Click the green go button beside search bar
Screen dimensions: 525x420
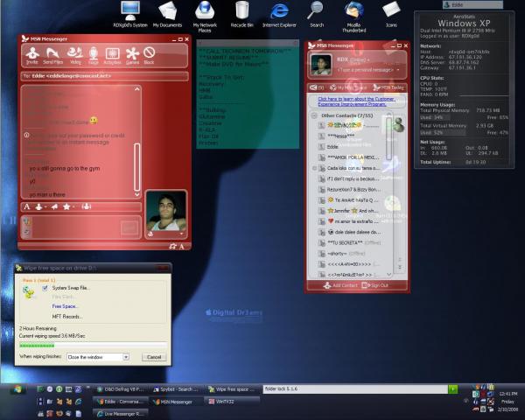452,389
